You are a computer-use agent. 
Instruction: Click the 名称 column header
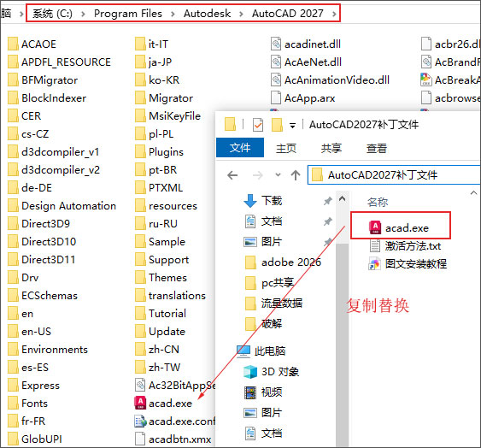[378, 202]
